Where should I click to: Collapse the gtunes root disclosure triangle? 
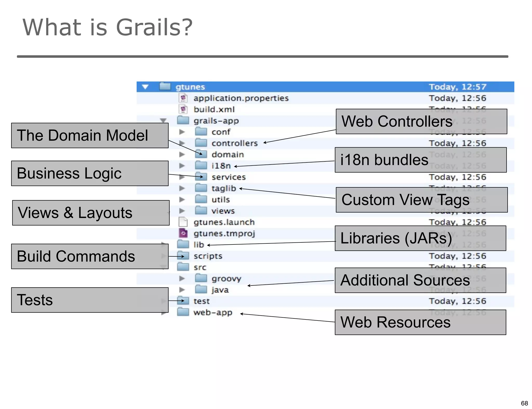(145, 87)
